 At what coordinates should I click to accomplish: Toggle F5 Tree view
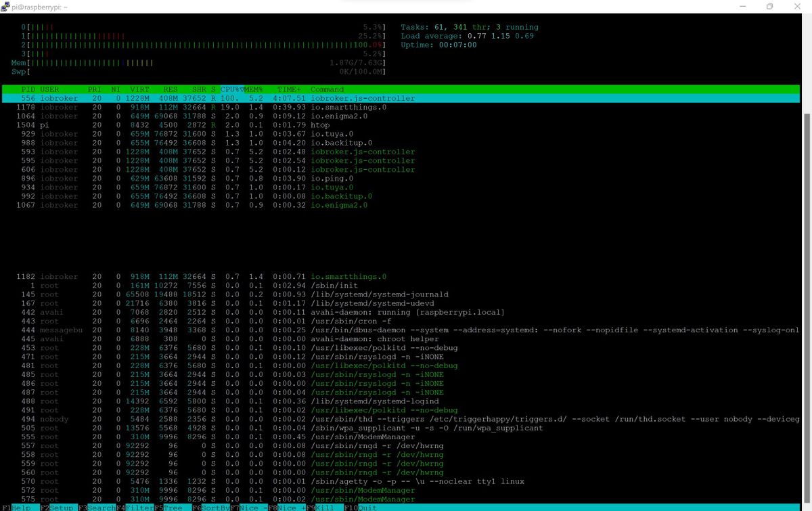(172, 507)
